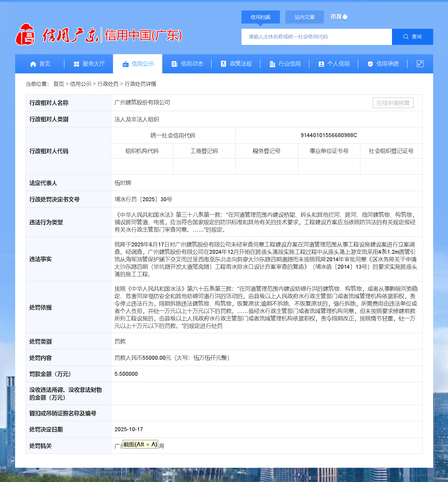Image resolution: width=448 pixels, height=482 pixels.
Task: Click company name 广州建筑股份有限公司 in the name row
Action: 142,102
